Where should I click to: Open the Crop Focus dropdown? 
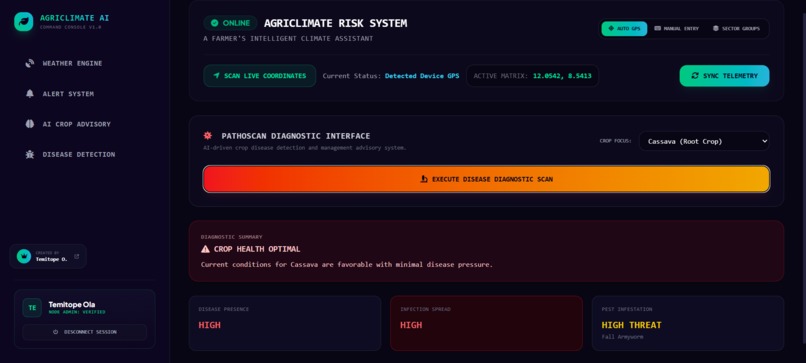pos(704,141)
